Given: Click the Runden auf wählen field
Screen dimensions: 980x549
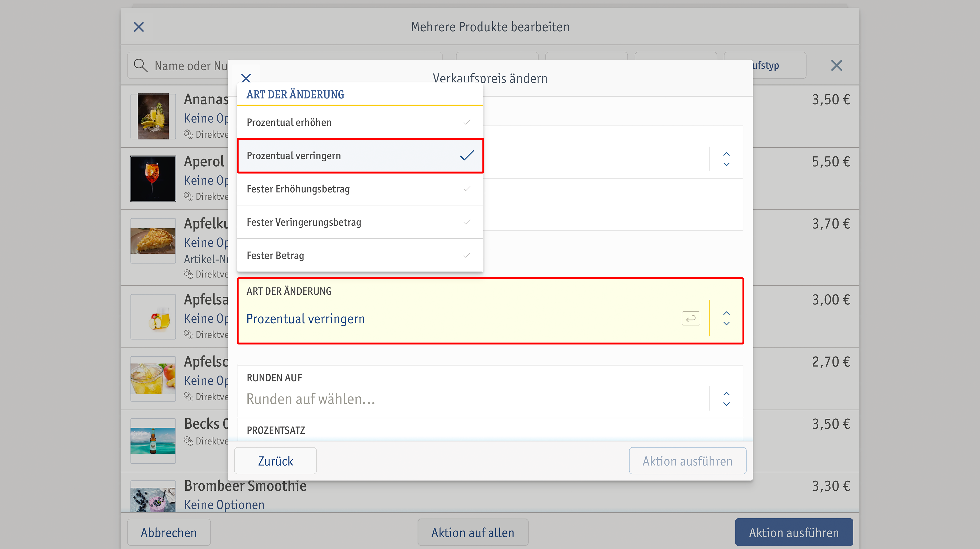Looking at the screenshot, I should [490, 392].
